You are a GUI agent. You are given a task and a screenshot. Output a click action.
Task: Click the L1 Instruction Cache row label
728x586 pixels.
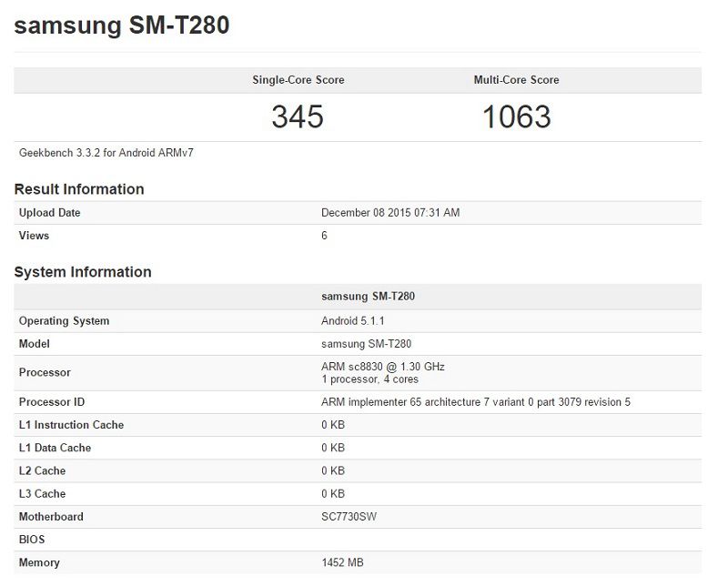coord(71,425)
